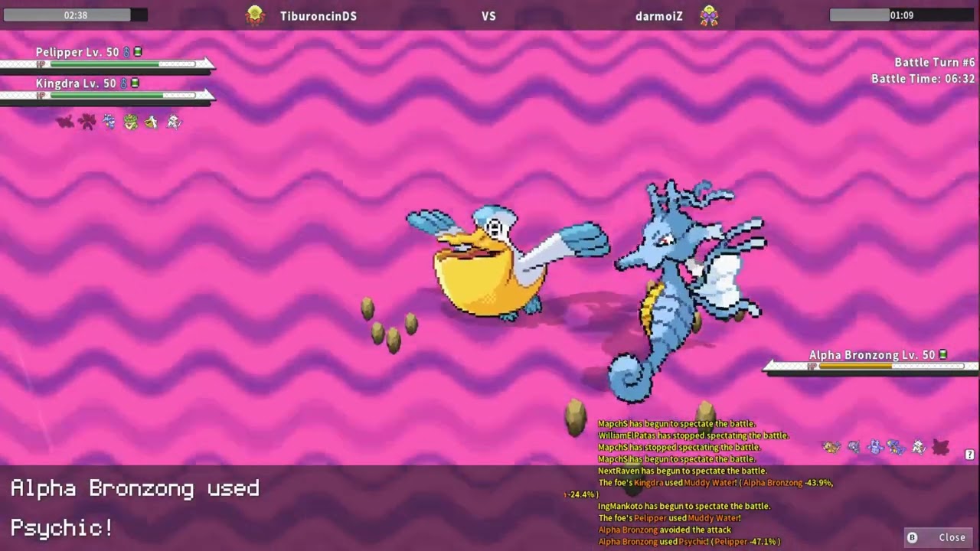Select the Pelipper sprite on the field
The height and width of the screenshot is (551, 980).
[x=507, y=262]
